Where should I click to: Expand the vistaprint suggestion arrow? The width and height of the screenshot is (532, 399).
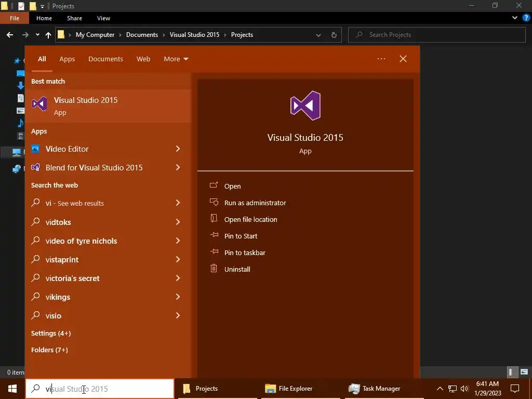[178, 259]
